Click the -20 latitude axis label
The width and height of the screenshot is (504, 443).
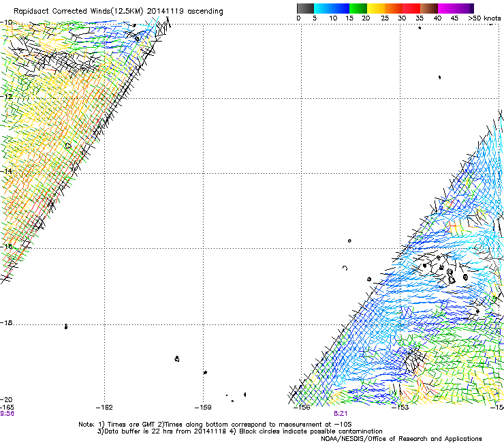point(6,399)
